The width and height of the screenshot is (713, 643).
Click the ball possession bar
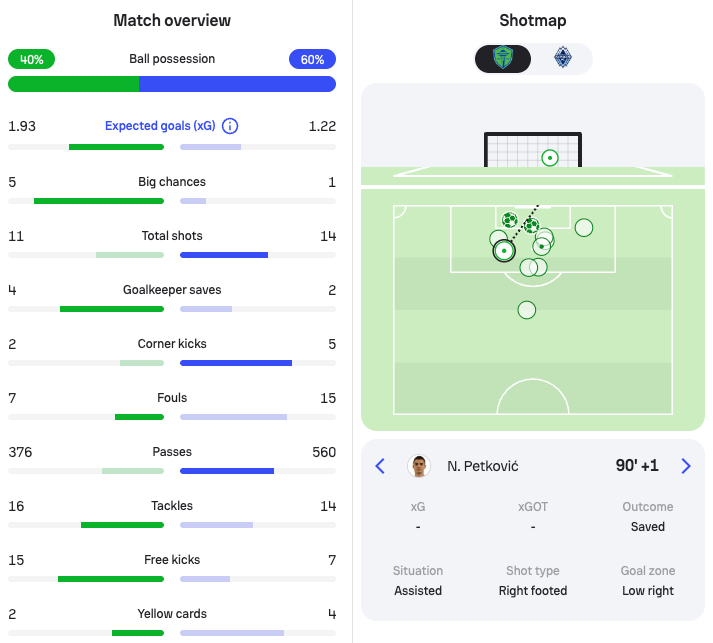(172, 84)
